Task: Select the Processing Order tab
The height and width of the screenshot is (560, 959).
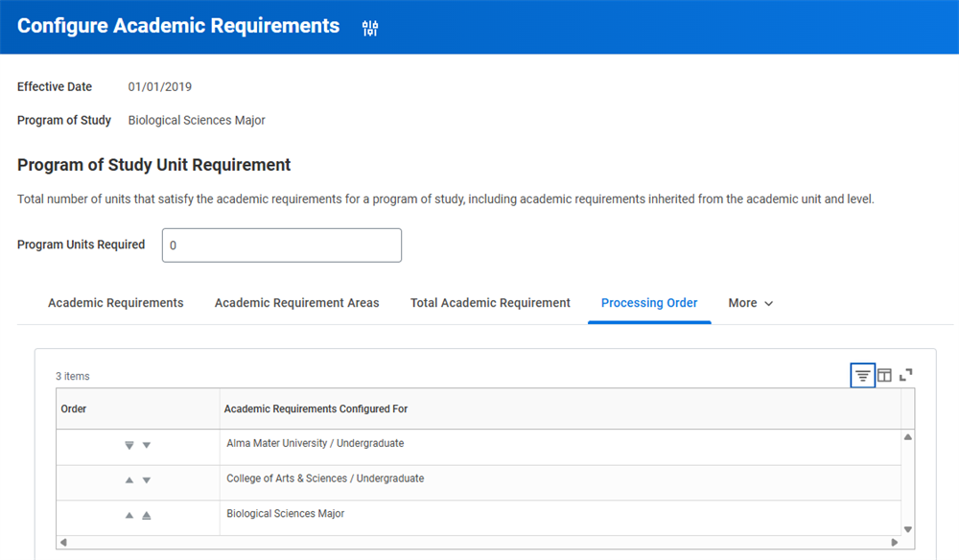Action: (649, 303)
